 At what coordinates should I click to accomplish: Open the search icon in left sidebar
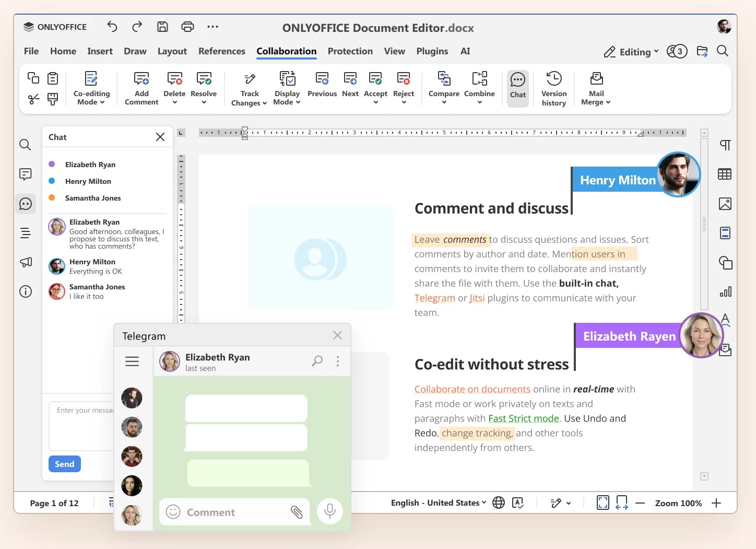tap(25, 145)
